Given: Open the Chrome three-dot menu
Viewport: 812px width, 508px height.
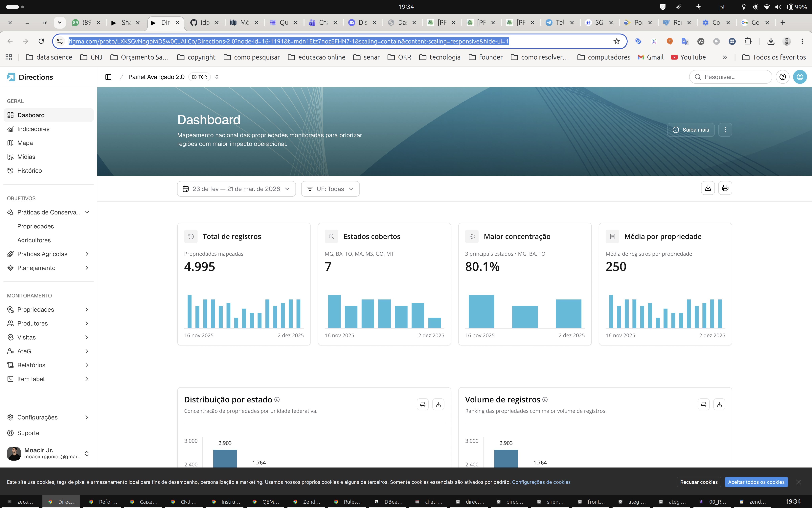Looking at the screenshot, I should (802, 41).
